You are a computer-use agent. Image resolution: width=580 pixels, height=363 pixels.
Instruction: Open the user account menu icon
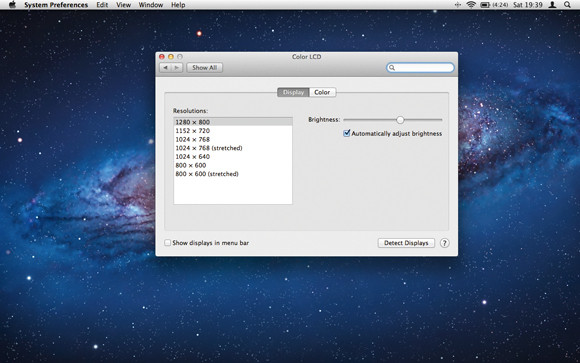(x=552, y=5)
